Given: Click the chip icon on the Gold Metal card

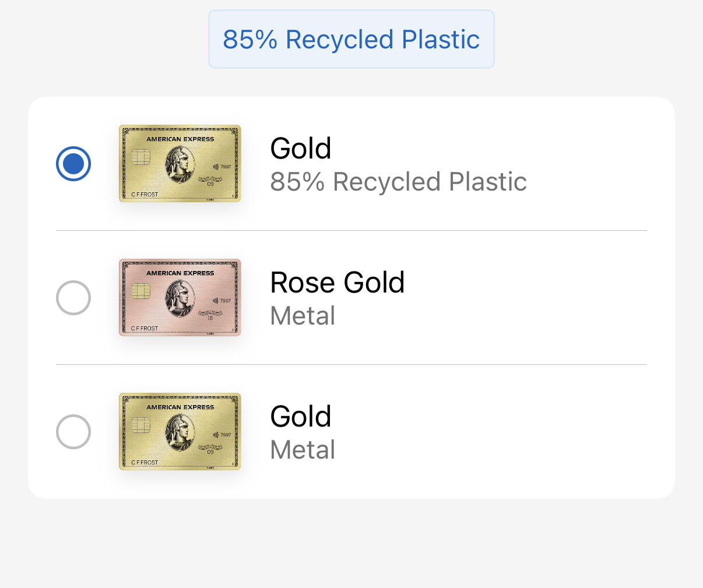Looking at the screenshot, I should [x=140, y=425].
